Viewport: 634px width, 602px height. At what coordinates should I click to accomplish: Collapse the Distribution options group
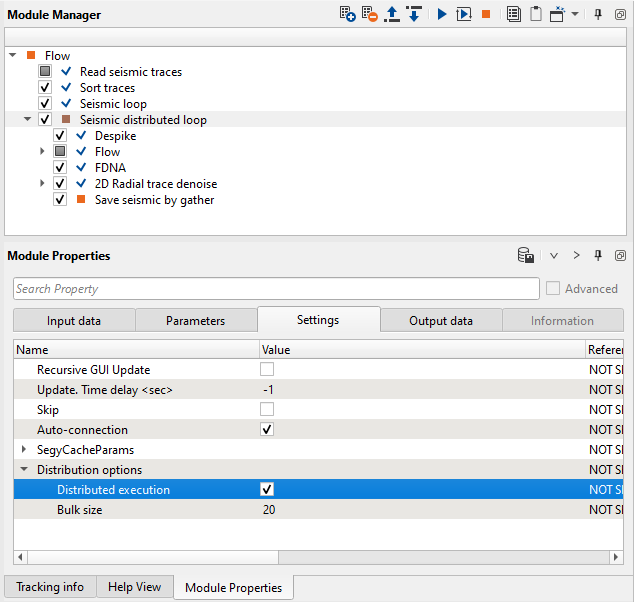pyautogui.click(x=24, y=470)
